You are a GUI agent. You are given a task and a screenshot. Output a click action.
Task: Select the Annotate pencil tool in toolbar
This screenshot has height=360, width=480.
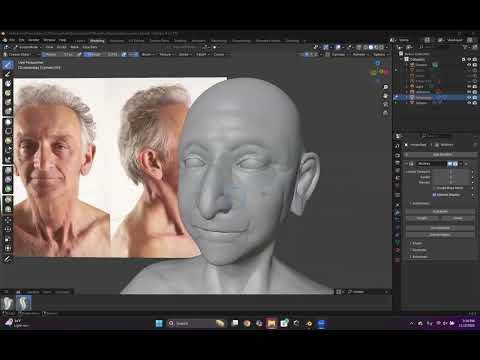(x=8, y=259)
